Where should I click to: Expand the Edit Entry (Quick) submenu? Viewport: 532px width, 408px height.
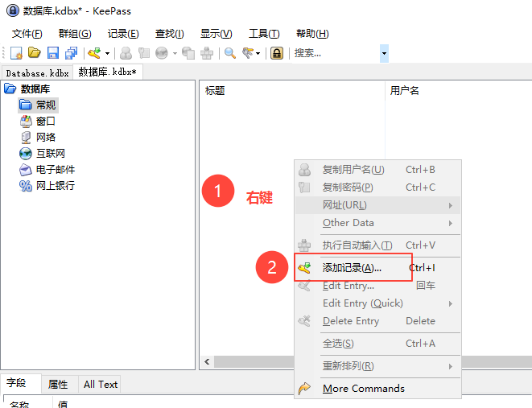click(377, 303)
